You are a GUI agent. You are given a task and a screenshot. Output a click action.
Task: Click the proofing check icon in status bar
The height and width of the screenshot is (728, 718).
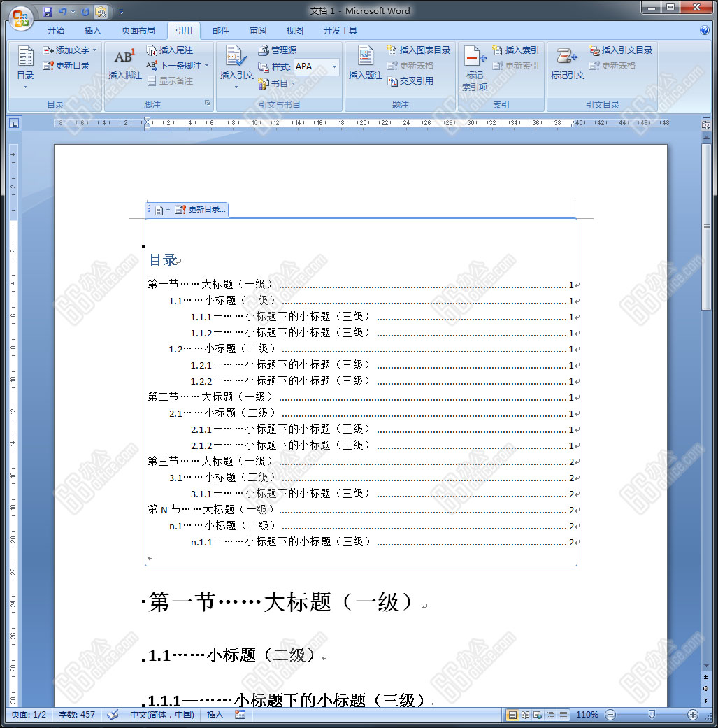[x=113, y=715]
